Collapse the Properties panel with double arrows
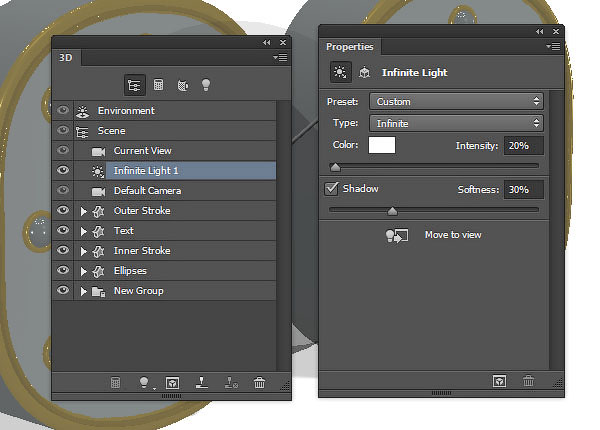Image resolution: width=600 pixels, height=430 pixels. (540, 31)
